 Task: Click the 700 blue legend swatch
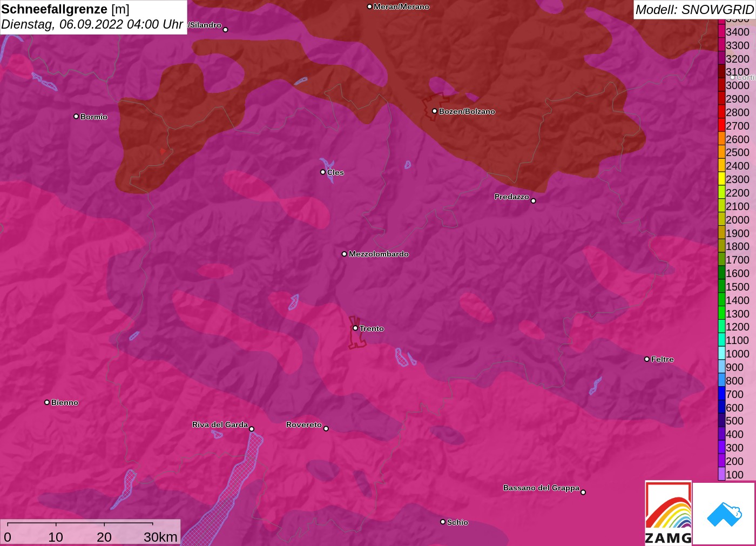721,394
